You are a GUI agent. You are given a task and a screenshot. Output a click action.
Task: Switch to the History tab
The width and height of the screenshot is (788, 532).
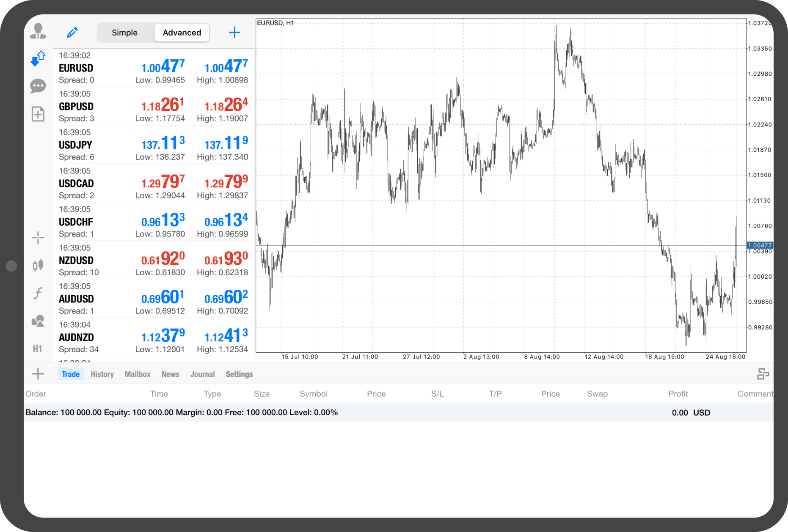click(102, 374)
